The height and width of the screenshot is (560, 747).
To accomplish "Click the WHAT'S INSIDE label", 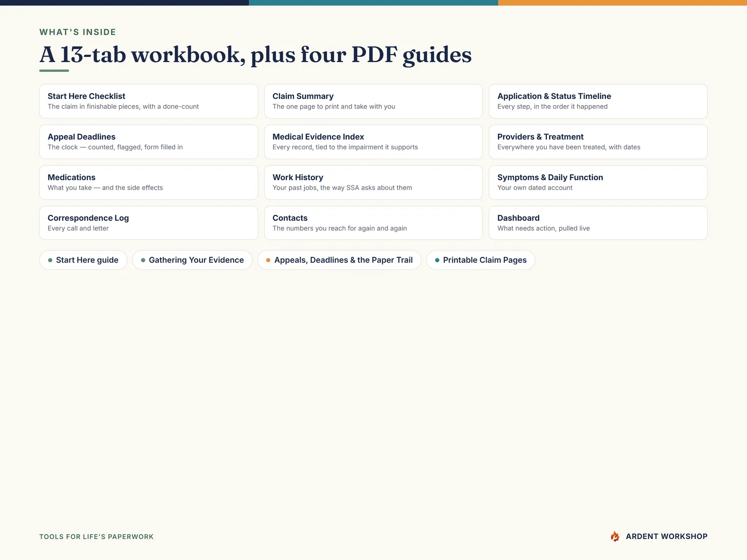I will tap(78, 32).
